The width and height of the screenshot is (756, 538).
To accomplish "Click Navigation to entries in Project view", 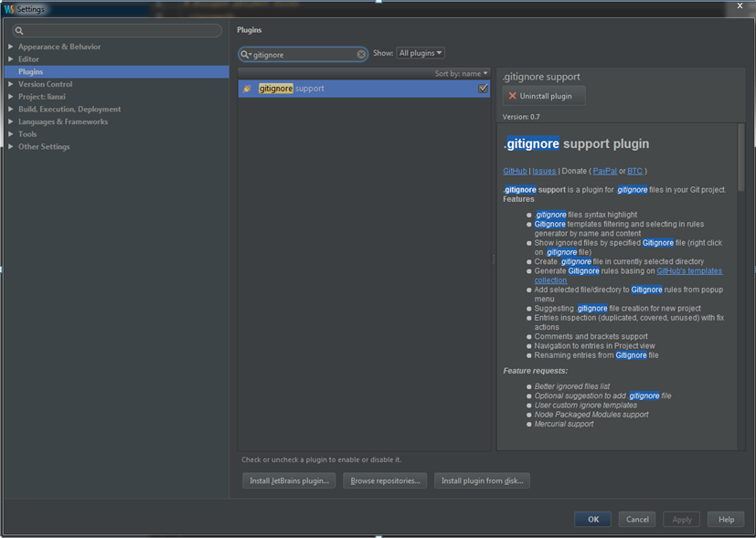I will pyautogui.click(x=594, y=346).
